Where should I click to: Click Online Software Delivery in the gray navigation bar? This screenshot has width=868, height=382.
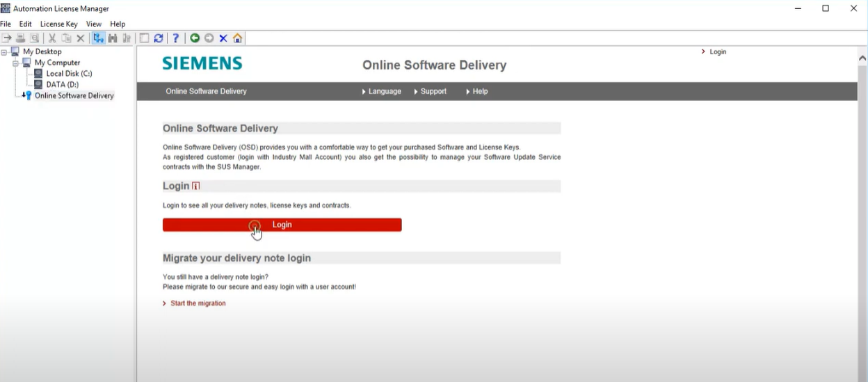tap(206, 91)
